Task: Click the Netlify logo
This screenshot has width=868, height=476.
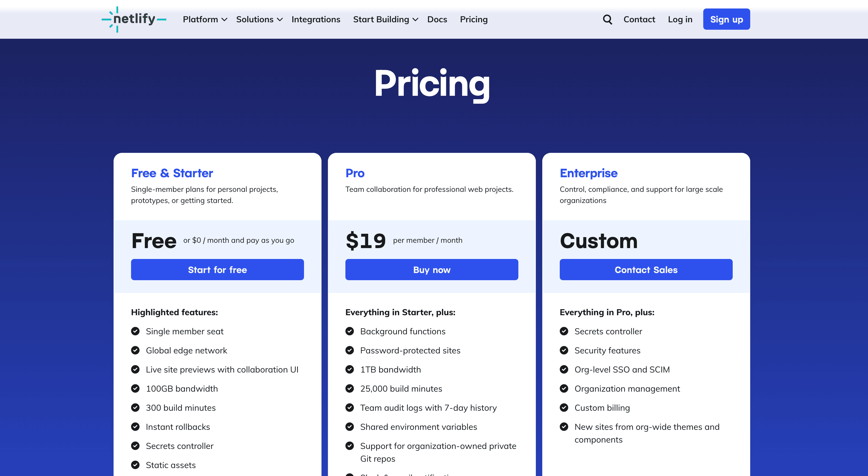Action: coord(134,19)
